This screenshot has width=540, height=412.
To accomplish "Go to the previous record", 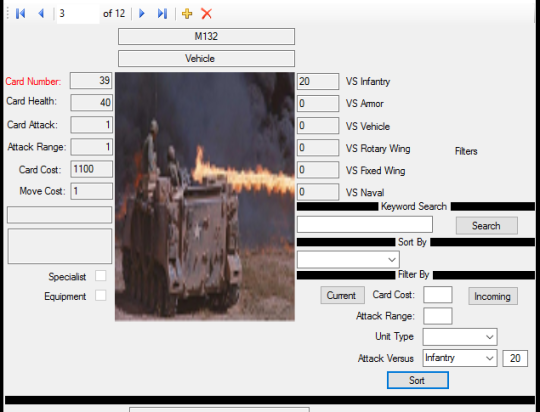I will (x=41, y=13).
